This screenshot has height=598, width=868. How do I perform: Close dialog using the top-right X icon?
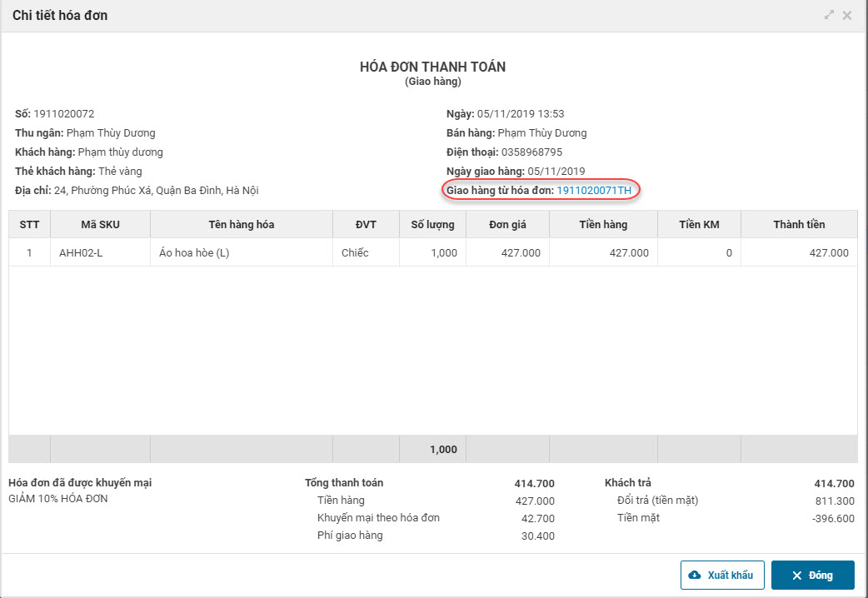[x=847, y=15]
